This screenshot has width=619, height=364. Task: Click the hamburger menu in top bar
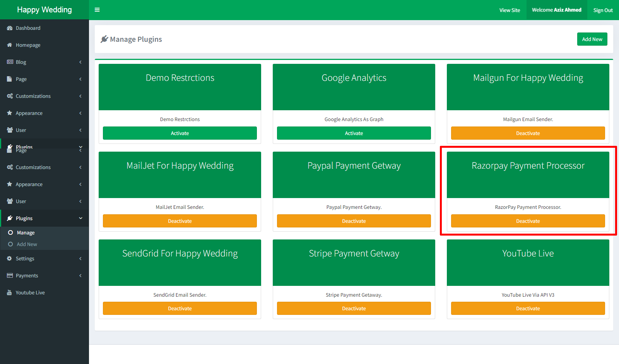tap(97, 10)
